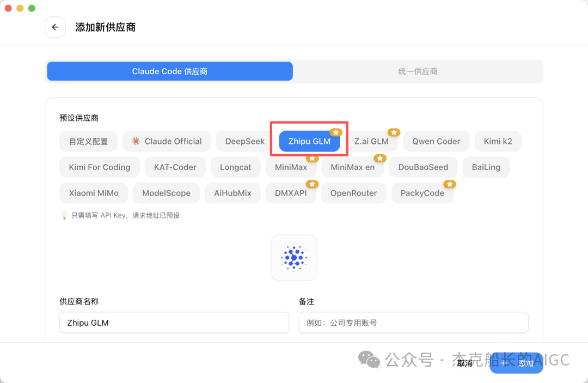Click the 只需填写 API Key hint text
The height and width of the screenshot is (383, 588).
pos(126,215)
